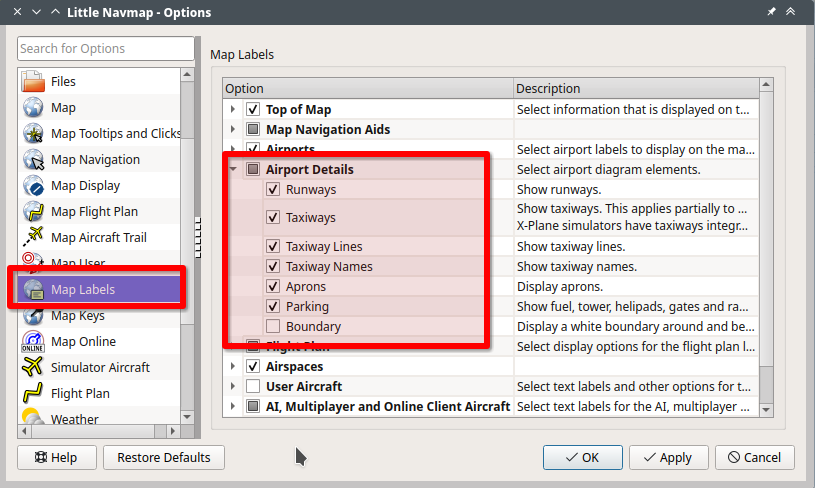Click the sidebar horizontal scroll-right arrow
Image resolution: width=815 pixels, height=488 pixels.
(x=174, y=431)
